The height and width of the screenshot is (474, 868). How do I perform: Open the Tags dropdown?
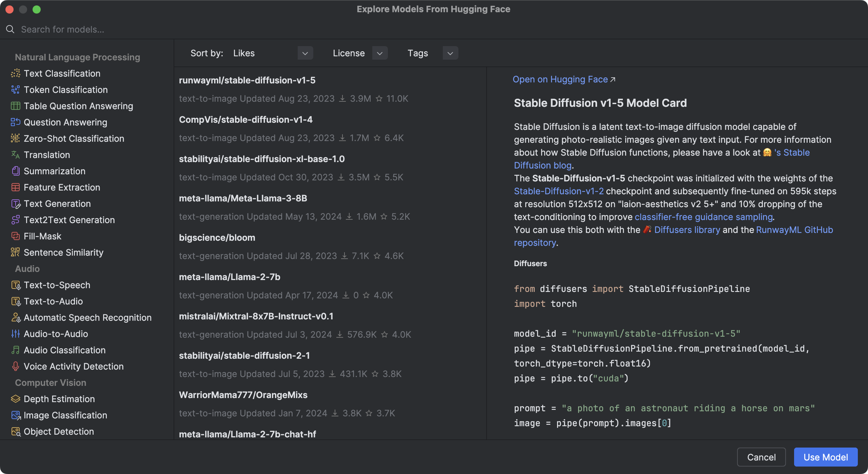point(450,53)
